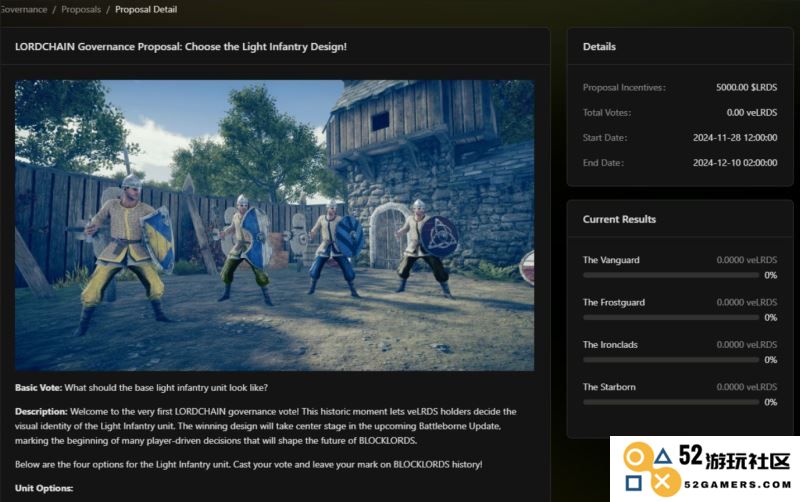Viewport: 800px width, 502px height.
Task: Click the Description label
Action: pos(41,411)
